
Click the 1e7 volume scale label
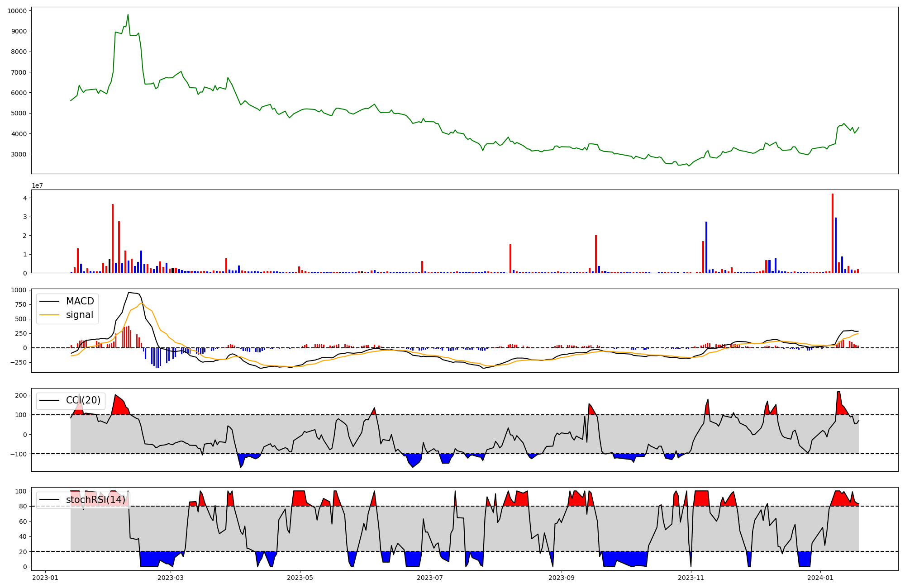pos(37,185)
